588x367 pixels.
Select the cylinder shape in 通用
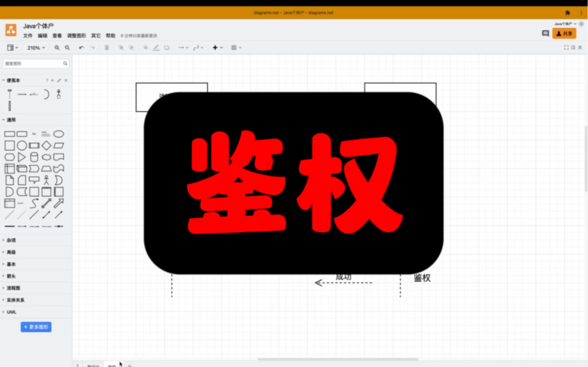click(34, 157)
